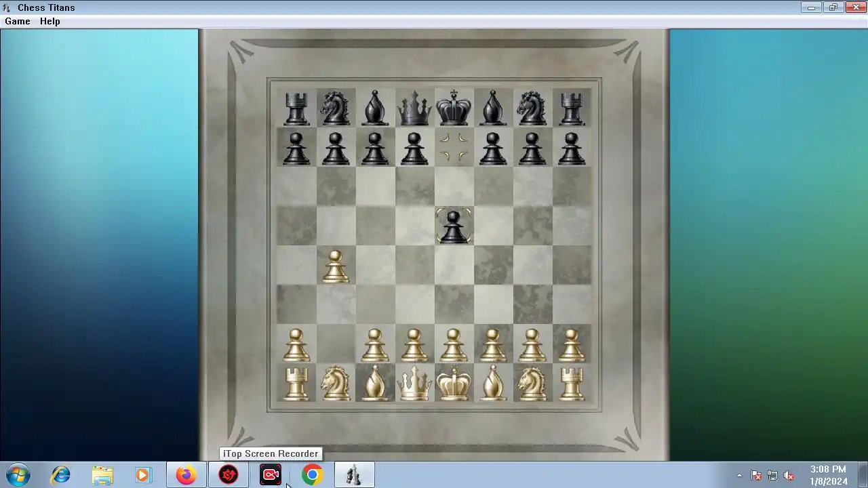Select the black bishop on c8
Screen dimensions: 868x488
click(375, 108)
